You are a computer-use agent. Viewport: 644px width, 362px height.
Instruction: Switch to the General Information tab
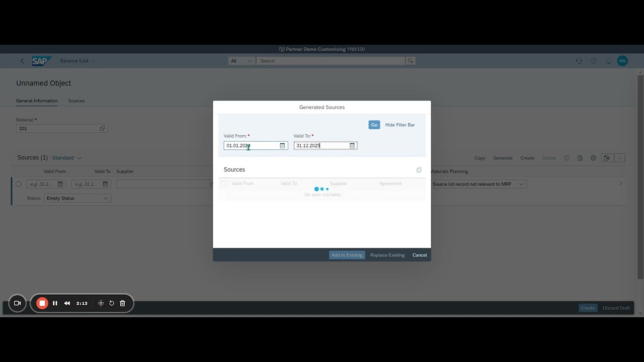click(x=37, y=101)
